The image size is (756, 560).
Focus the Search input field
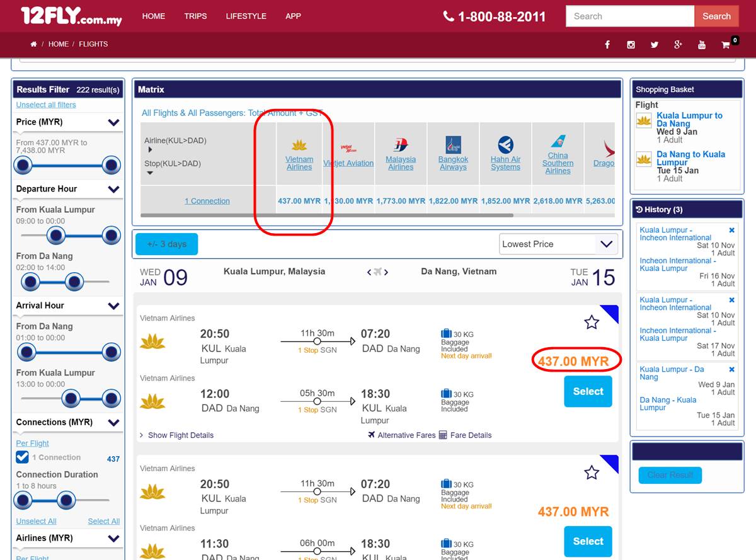[x=630, y=16]
